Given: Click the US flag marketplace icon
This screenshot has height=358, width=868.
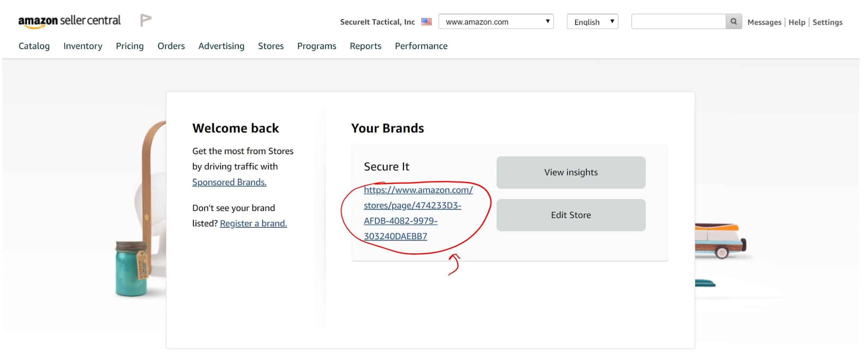Looking at the screenshot, I should 426,22.
